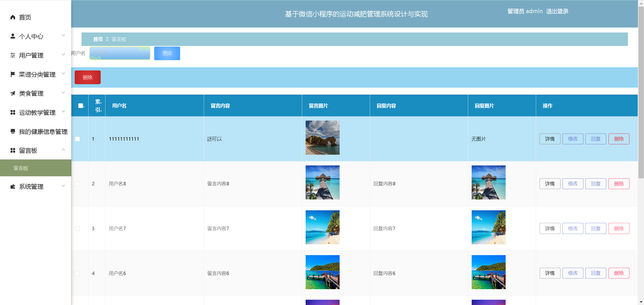Image resolution: width=644 pixels, height=305 pixels.
Task: Open 留言图片 thumbnail for 用户名7
Action: coord(323,227)
